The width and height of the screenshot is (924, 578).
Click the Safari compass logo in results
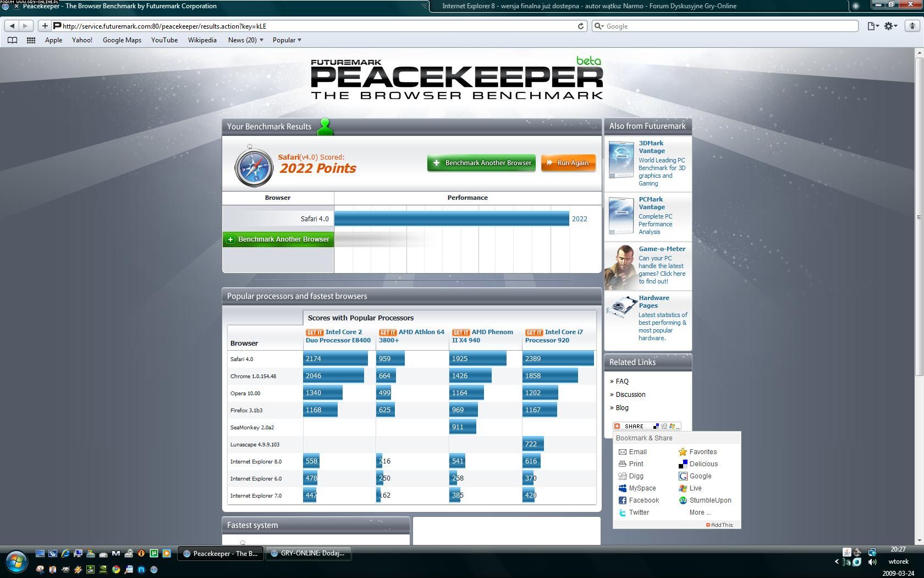(254, 166)
